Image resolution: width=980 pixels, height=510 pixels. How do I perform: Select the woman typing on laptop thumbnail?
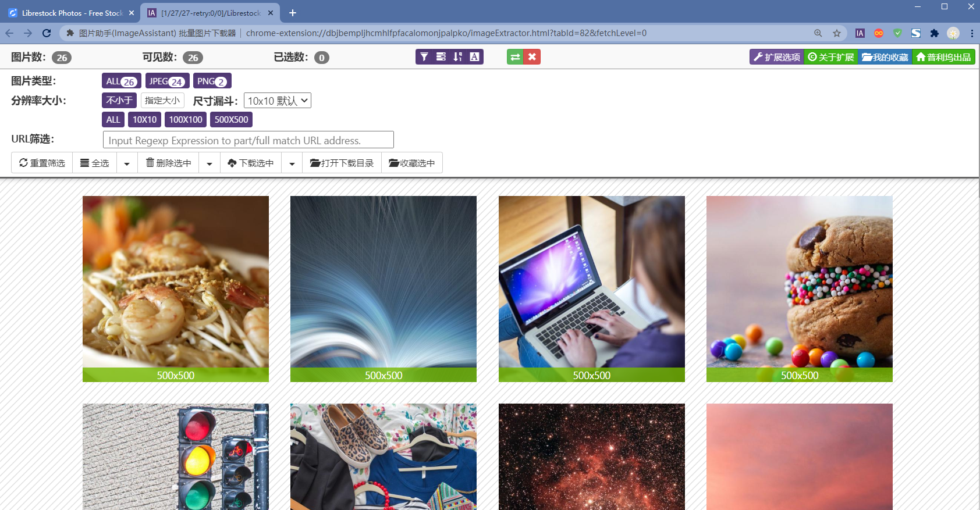coord(592,288)
